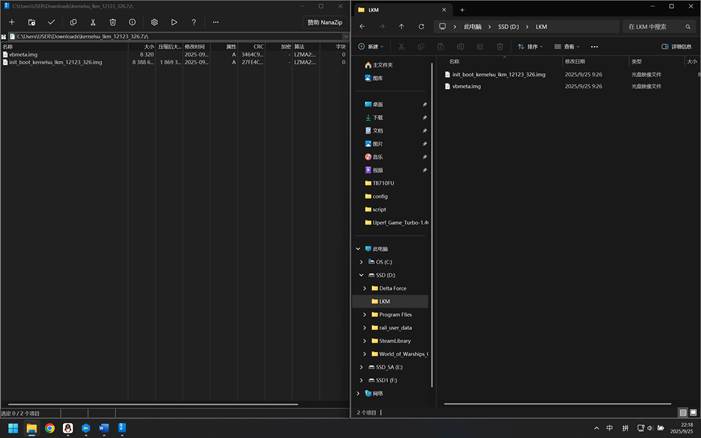
Task: Click the Test archive checkmark icon
Action: click(52, 22)
